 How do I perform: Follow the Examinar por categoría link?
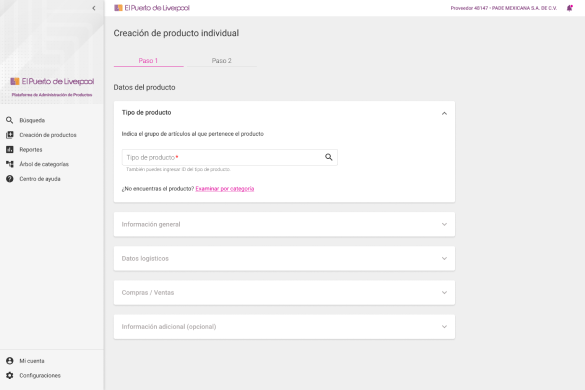(225, 188)
